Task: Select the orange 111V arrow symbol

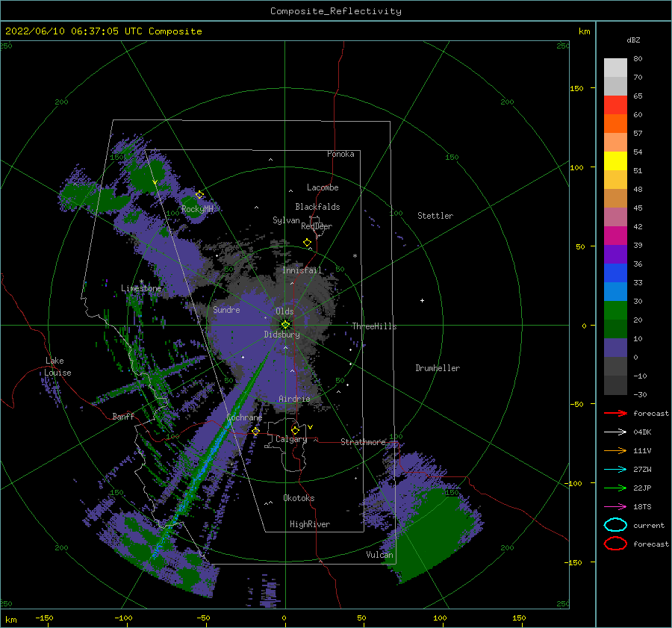Action: tap(615, 450)
